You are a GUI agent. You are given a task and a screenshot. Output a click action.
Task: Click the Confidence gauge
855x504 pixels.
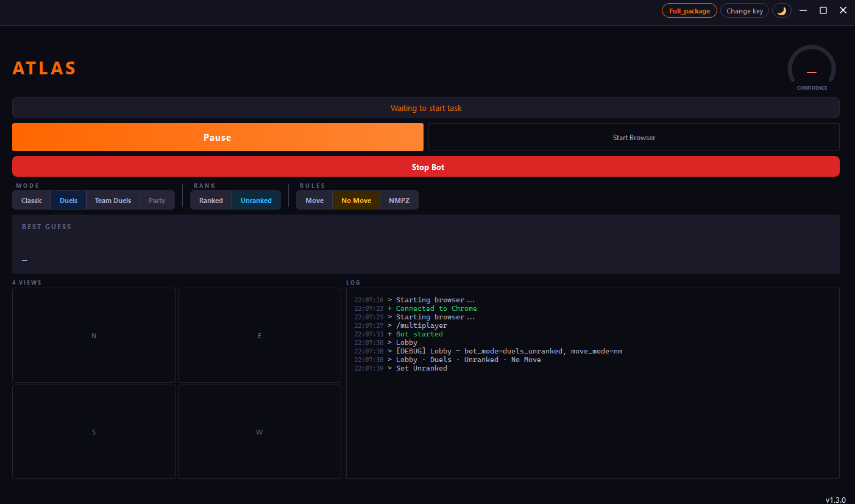811,67
